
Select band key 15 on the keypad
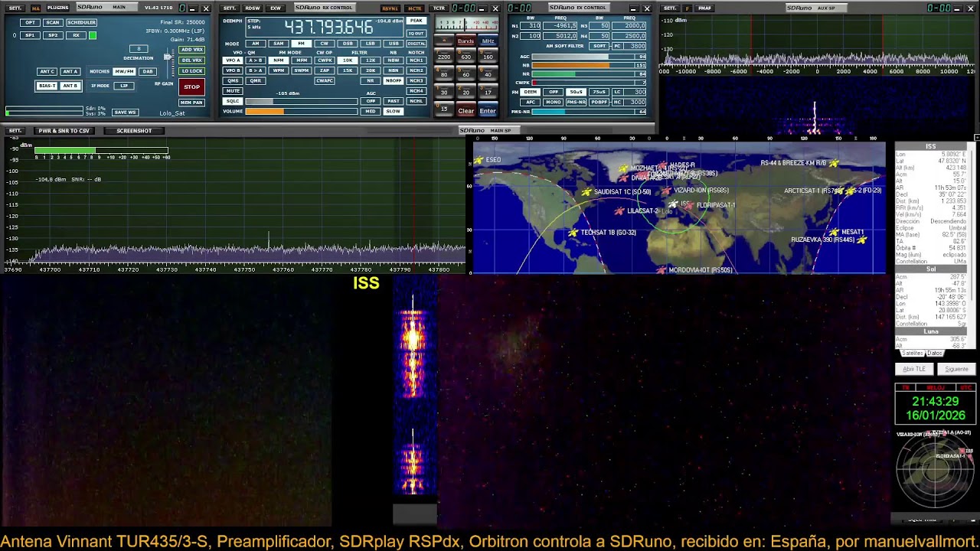tap(444, 109)
